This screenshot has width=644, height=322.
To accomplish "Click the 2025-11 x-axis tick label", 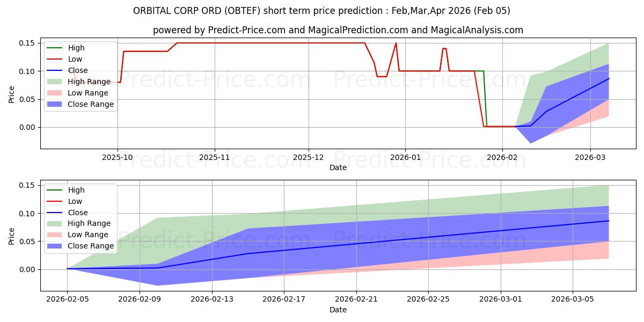I will pyautogui.click(x=215, y=157).
